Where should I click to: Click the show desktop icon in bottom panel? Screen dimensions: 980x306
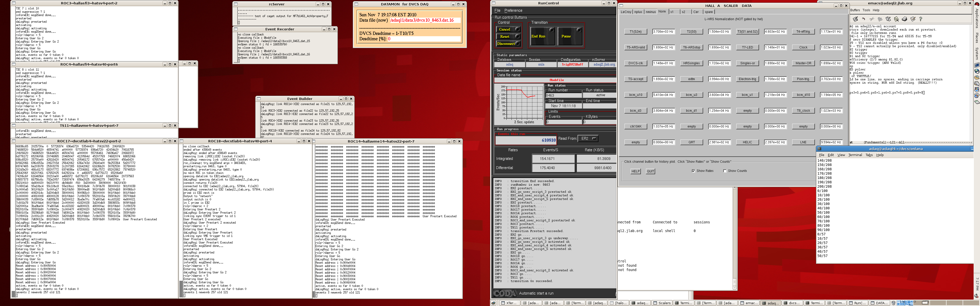coord(493,303)
